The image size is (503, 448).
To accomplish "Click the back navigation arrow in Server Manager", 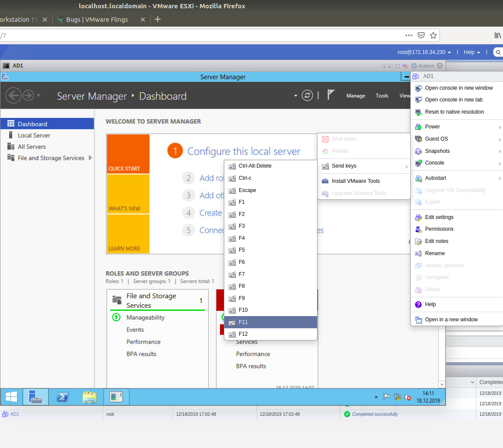I will (x=14, y=95).
